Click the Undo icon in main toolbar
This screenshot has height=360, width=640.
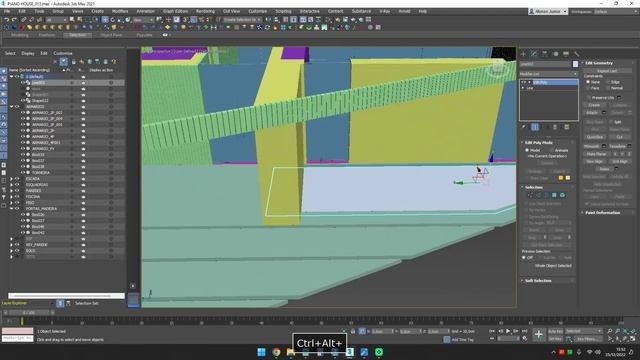pyautogui.click(x=6, y=20)
